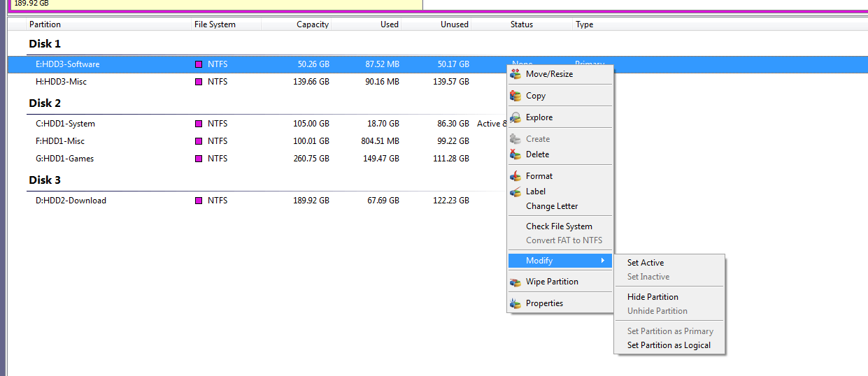The width and height of the screenshot is (868, 376).
Task: Sort by Partition column header
Action: (108, 24)
